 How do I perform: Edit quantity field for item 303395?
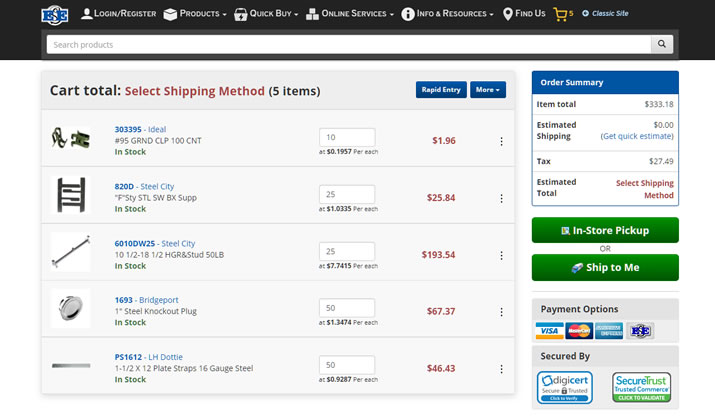pos(347,137)
